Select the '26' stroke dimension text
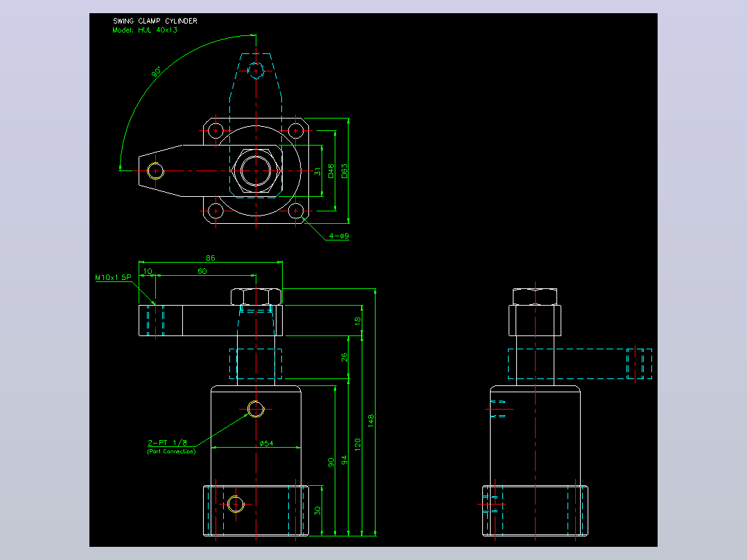Screen dimensions: 747x560 point(344,358)
